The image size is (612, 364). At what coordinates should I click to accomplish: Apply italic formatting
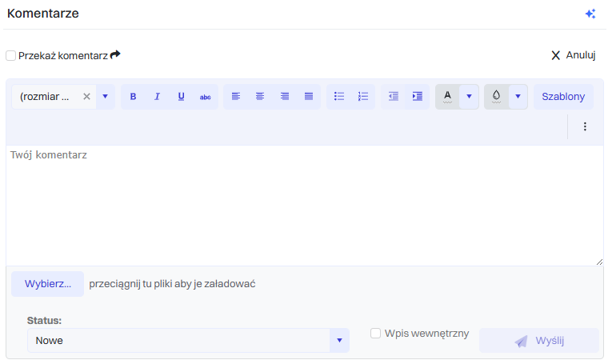157,97
